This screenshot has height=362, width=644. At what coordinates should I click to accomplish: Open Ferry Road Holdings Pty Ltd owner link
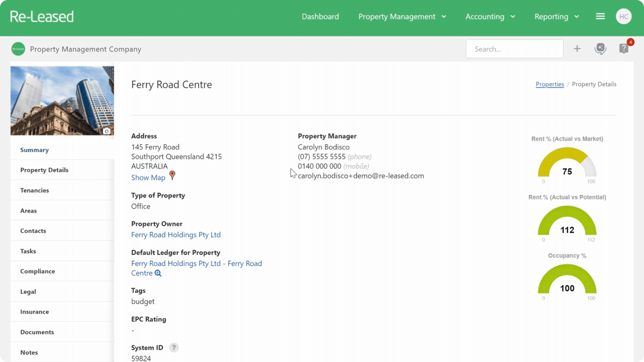click(176, 235)
